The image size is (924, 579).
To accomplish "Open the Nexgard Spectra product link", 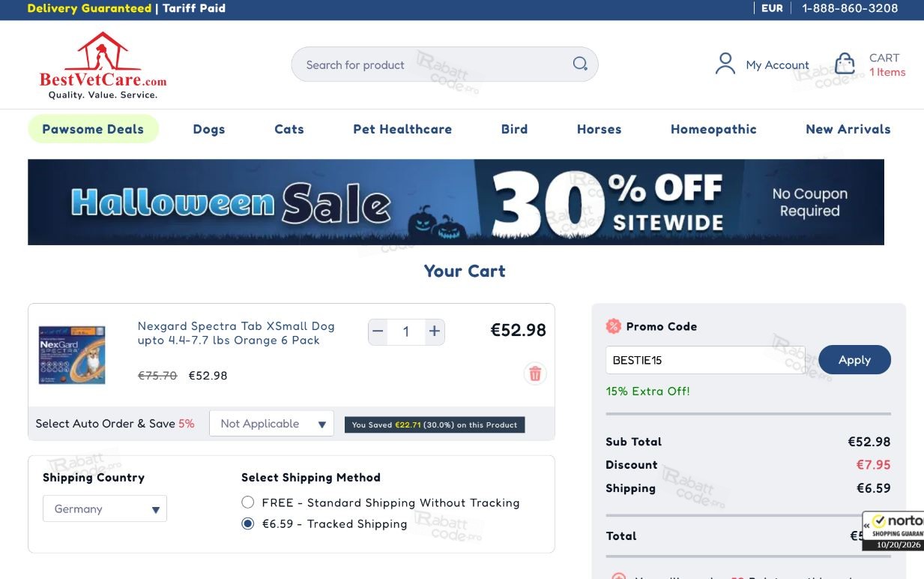I will [236, 333].
